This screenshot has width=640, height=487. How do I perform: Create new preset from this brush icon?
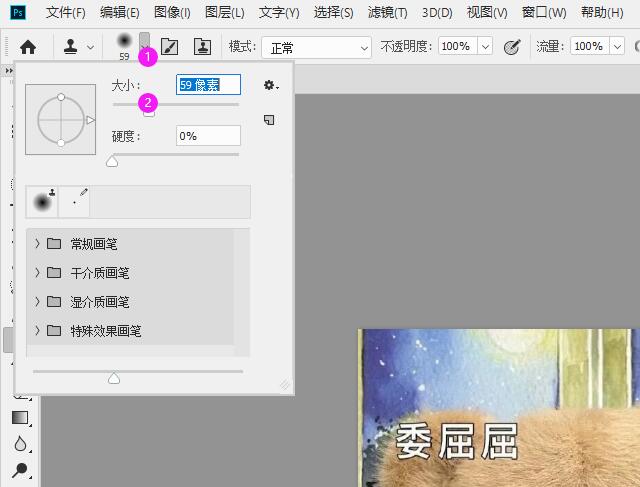click(x=269, y=120)
